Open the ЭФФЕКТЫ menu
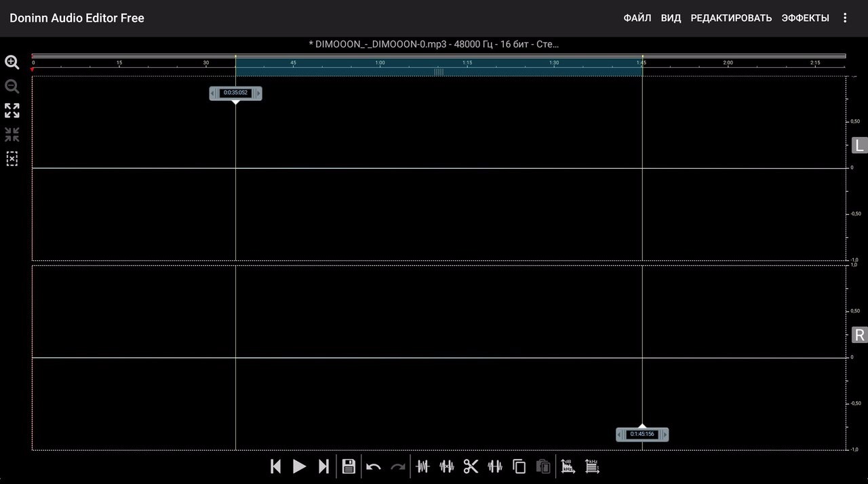The width and height of the screenshot is (868, 484). [x=805, y=18]
